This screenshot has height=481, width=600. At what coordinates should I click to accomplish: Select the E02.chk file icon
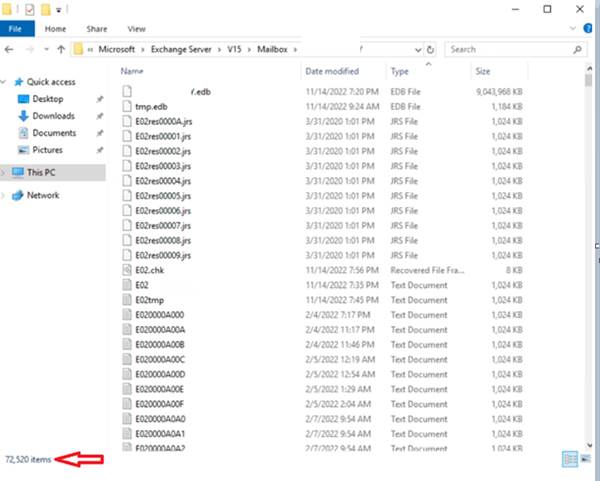126,270
